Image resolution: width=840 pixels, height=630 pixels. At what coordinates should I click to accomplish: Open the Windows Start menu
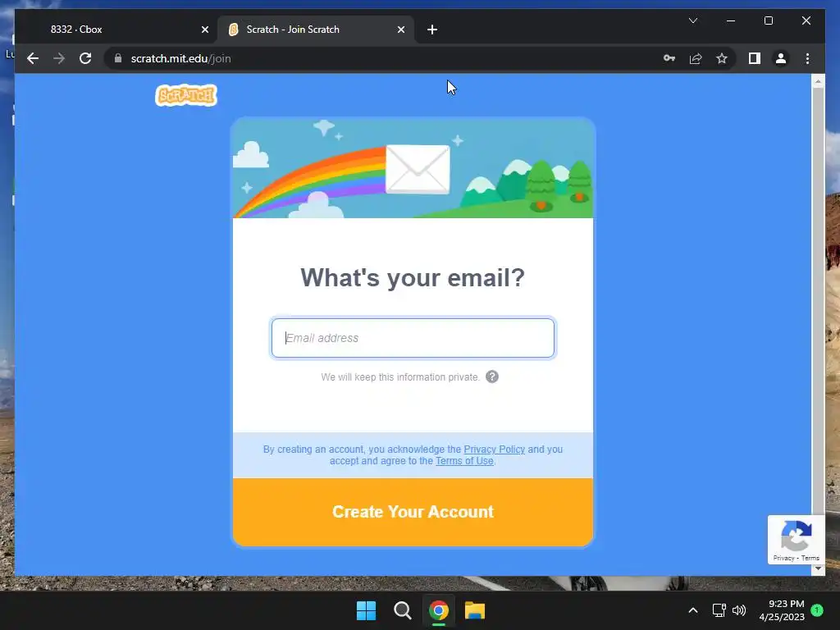click(367, 610)
